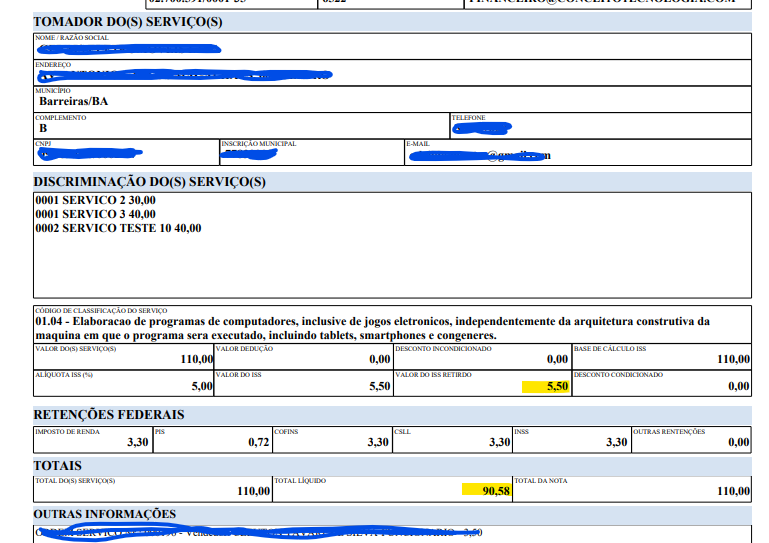Viewport: 769px width, 543px height.
Task: Select the DESCONTO CONDICIONADO label
Action: [x=618, y=375]
